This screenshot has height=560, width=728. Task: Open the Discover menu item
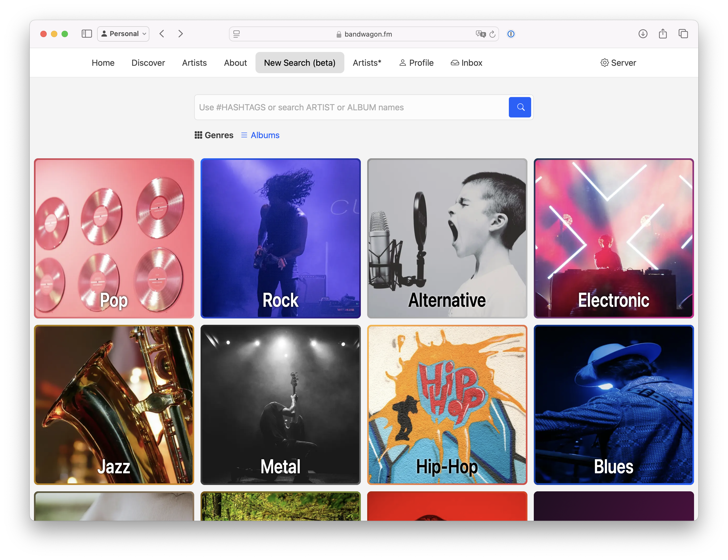[148, 63]
